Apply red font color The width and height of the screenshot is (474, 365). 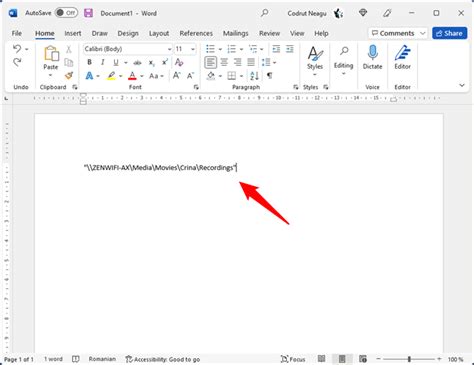click(x=132, y=76)
